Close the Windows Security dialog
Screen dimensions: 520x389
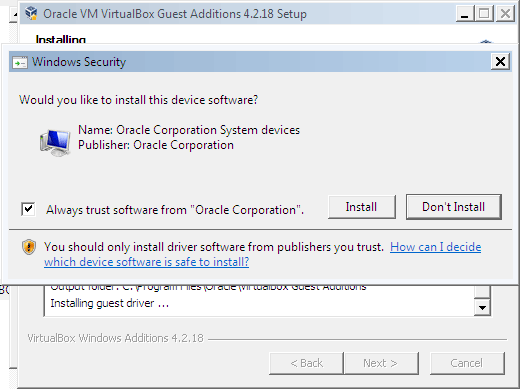pyautogui.click(x=500, y=62)
